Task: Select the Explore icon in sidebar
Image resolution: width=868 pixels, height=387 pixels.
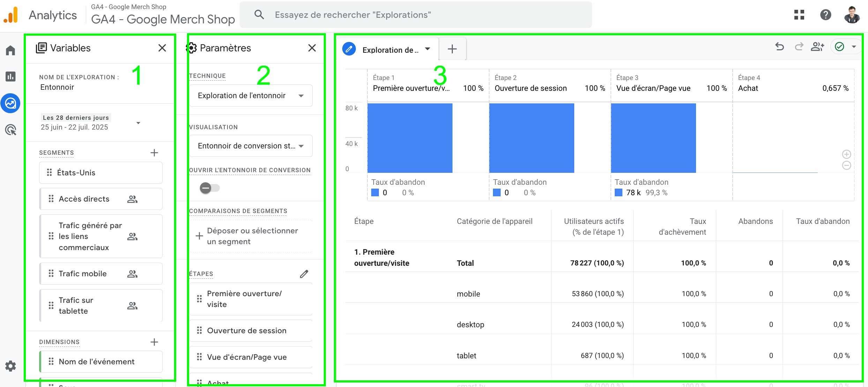Action: (10, 103)
